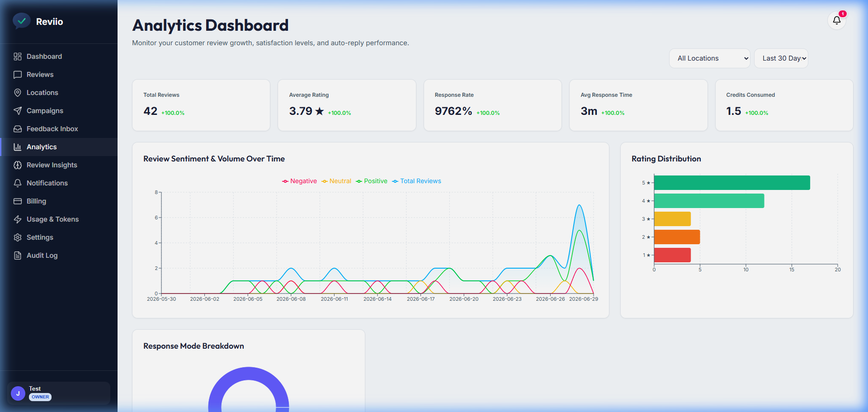
Task: Click the Settings gear icon
Action: click(18, 237)
